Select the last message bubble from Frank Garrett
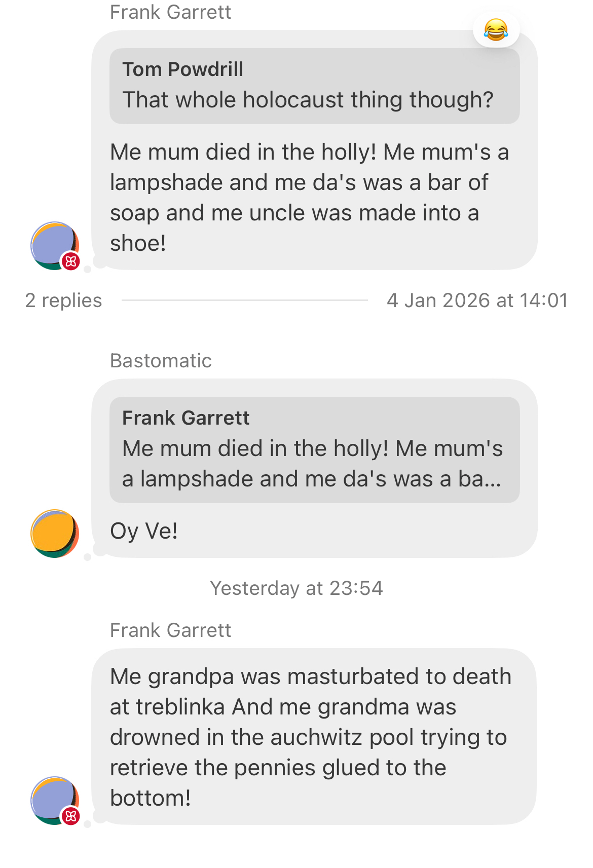This screenshot has height=868, width=593. [x=313, y=737]
